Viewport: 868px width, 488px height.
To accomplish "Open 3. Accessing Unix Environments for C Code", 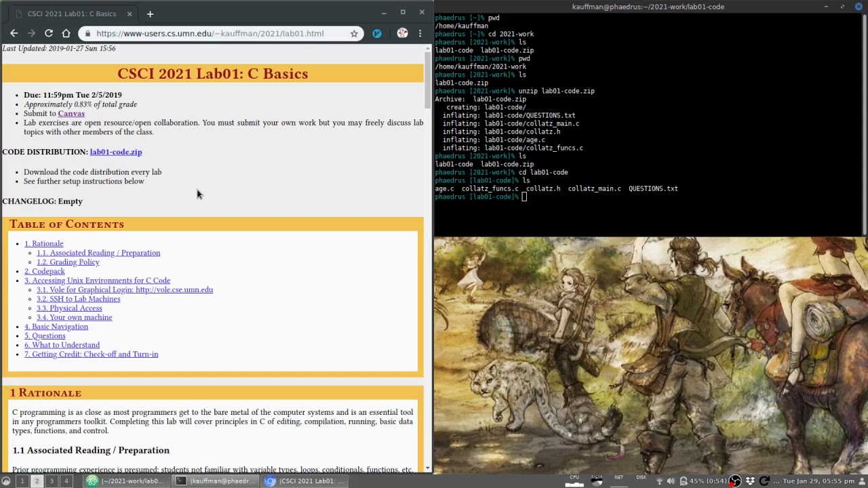I will pos(97,281).
